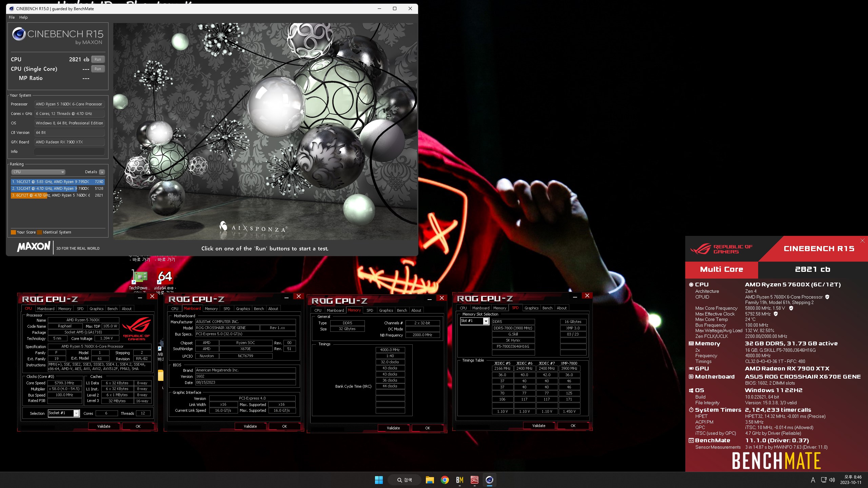This screenshot has width=868, height=488.
Task: Open the Socket #1 selection dropdown
Action: tap(64, 413)
